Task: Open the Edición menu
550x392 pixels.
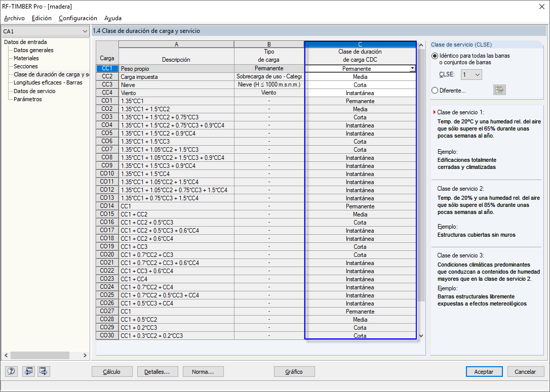Action: (42, 18)
